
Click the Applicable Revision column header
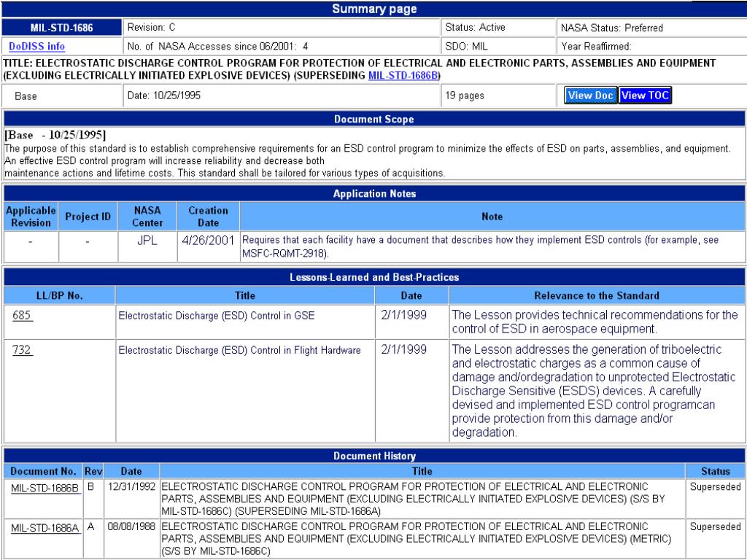31,216
